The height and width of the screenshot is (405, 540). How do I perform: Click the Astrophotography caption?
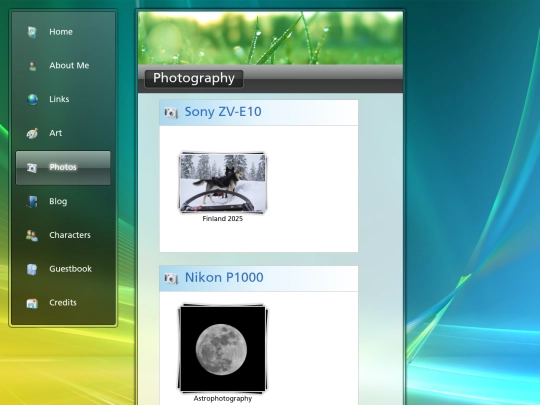[222, 398]
